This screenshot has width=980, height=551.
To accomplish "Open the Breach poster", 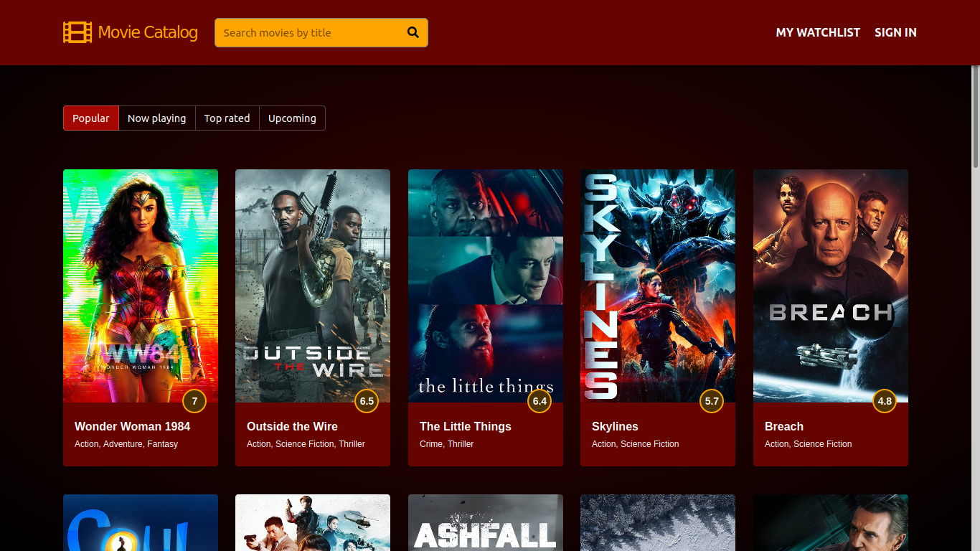I will (831, 286).
